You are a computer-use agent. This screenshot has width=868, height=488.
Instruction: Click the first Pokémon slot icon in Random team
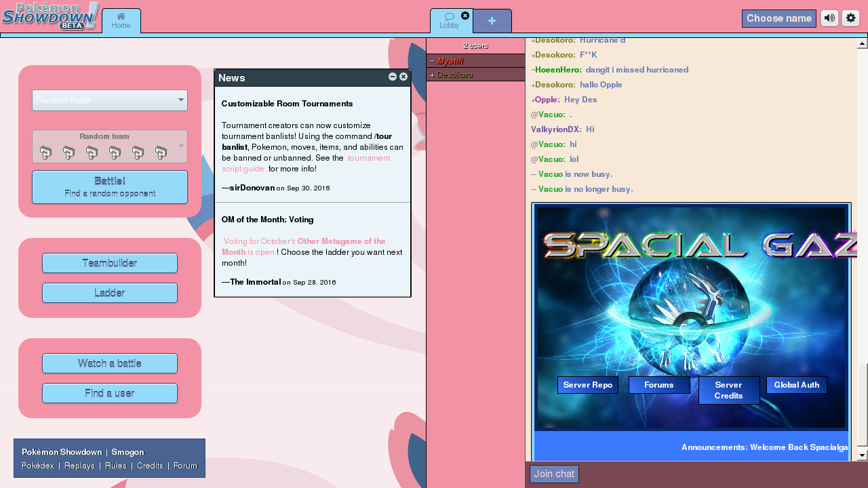point(45,153)
